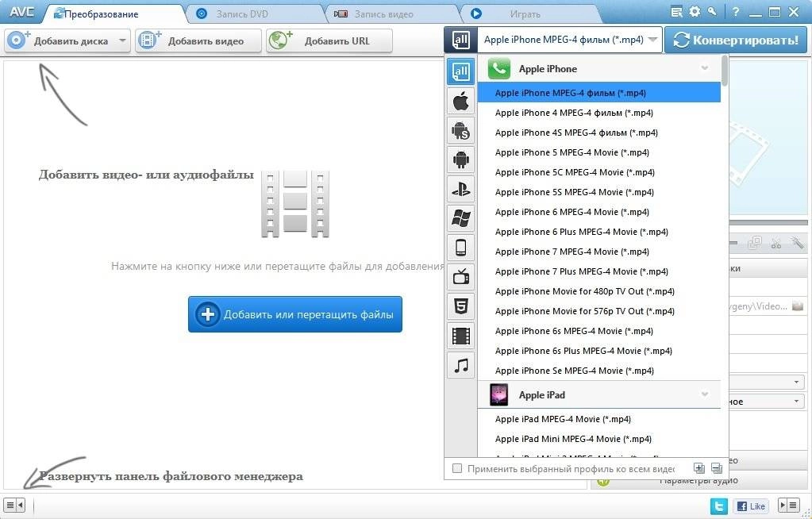Image resolution: width=812 pixels, height=519 pixels.
Task: Collapse the Apple iPad group
Action: (x=704, y=394)
